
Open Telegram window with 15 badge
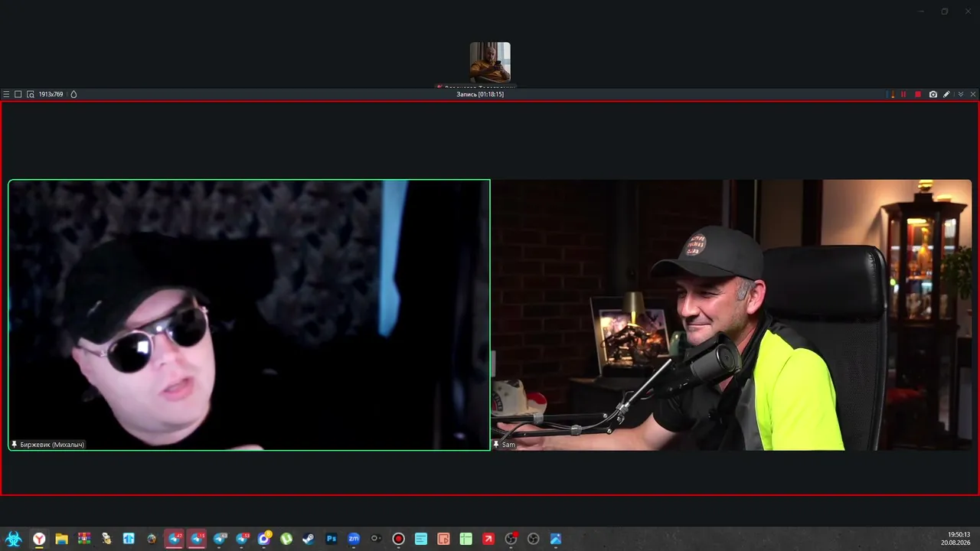197,539
